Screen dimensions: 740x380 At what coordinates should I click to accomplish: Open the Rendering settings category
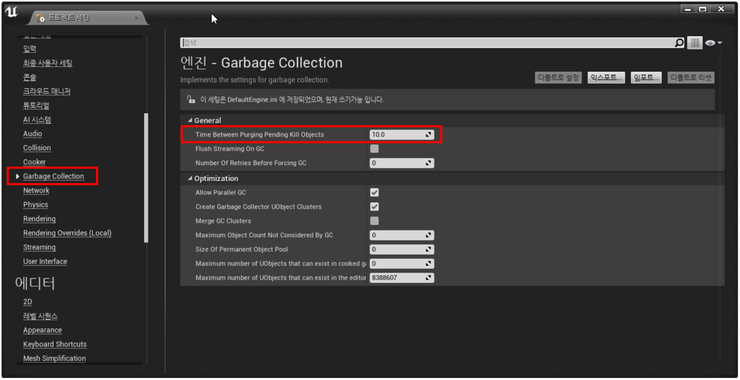[39, 219]
